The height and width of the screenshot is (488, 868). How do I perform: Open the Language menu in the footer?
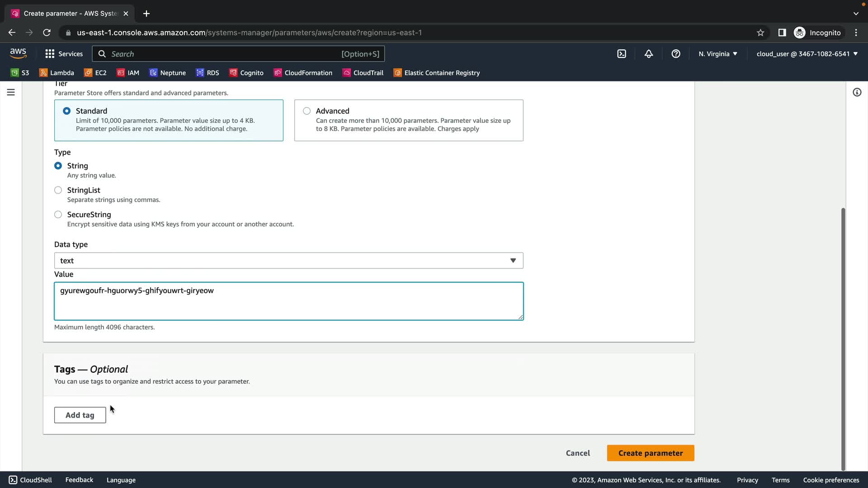pyautogui.click(x=121, y=480)
